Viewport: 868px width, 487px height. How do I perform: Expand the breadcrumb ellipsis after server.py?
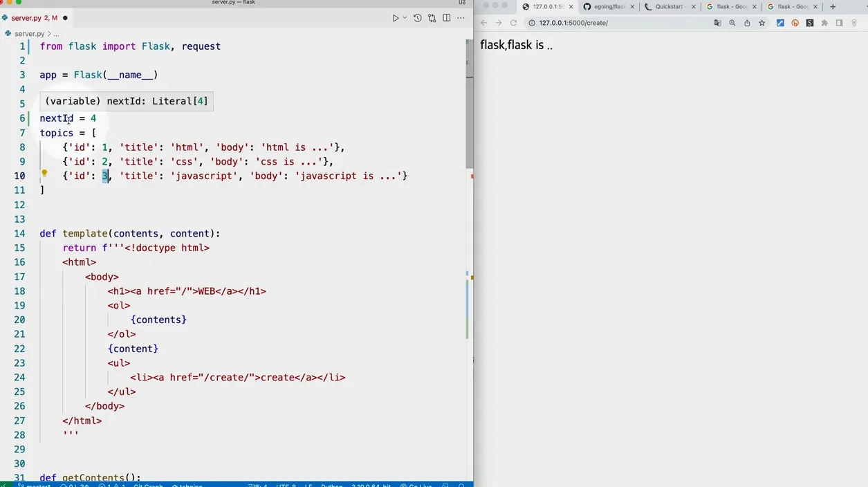pos(56,33)
